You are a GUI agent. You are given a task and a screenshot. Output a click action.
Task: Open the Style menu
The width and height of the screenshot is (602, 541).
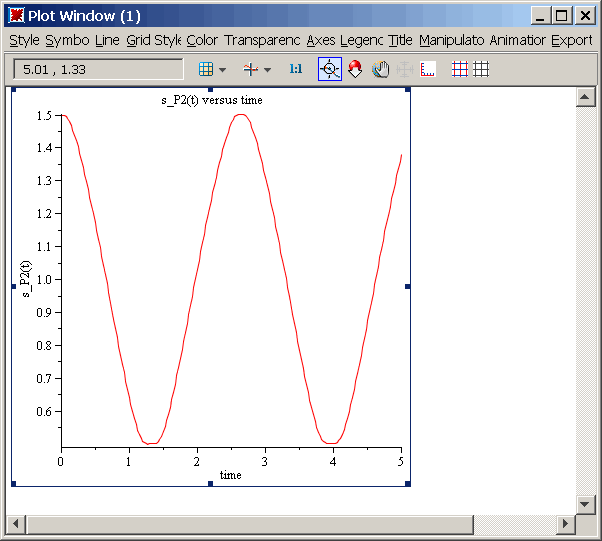(x=24, y=40)
